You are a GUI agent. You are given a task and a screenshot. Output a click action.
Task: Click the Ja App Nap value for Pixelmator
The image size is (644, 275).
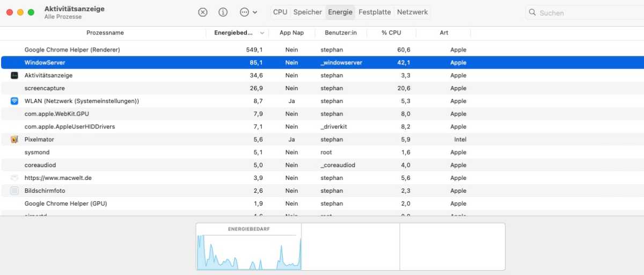pyautogui.click(x=291, y=140)
